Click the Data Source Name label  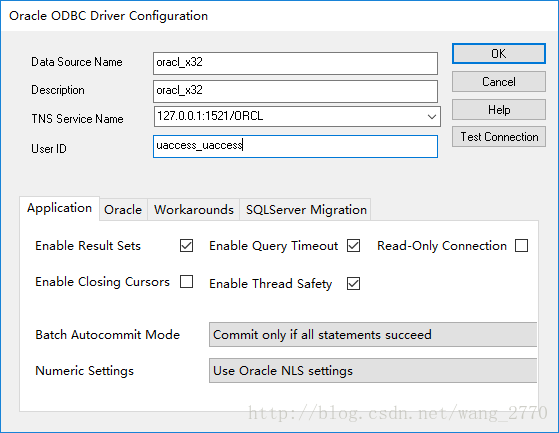pyautogui.click(x=77, y=62)
